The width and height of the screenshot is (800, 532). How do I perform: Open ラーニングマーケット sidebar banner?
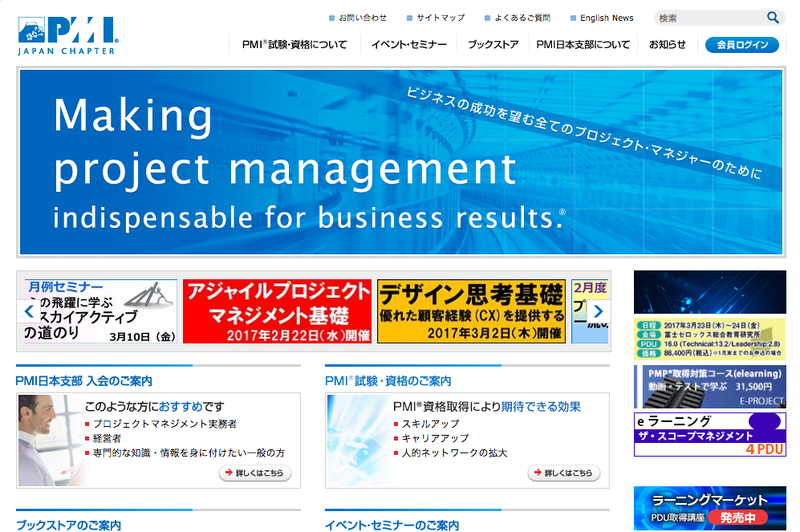(x=709, y=508)
